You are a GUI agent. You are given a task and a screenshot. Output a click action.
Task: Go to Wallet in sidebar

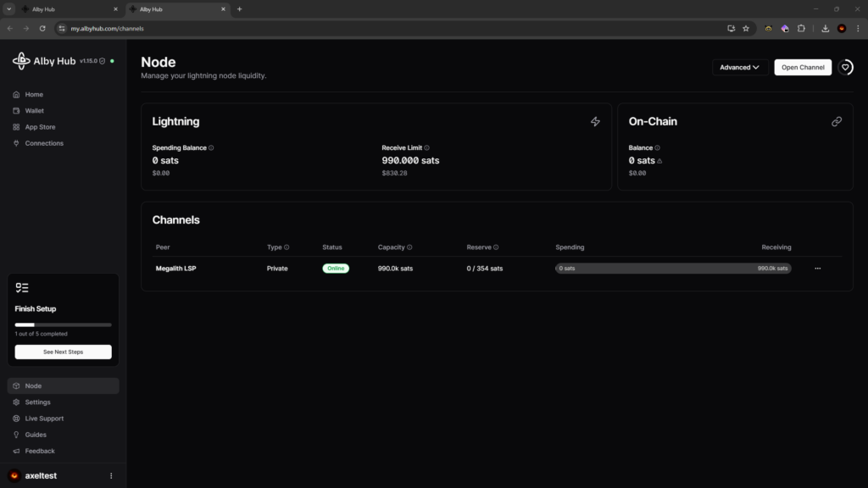tap(34, 111)
